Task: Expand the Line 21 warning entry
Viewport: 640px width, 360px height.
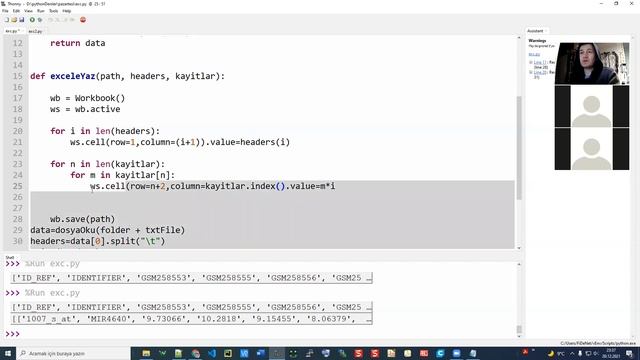Action: [531, 72]
